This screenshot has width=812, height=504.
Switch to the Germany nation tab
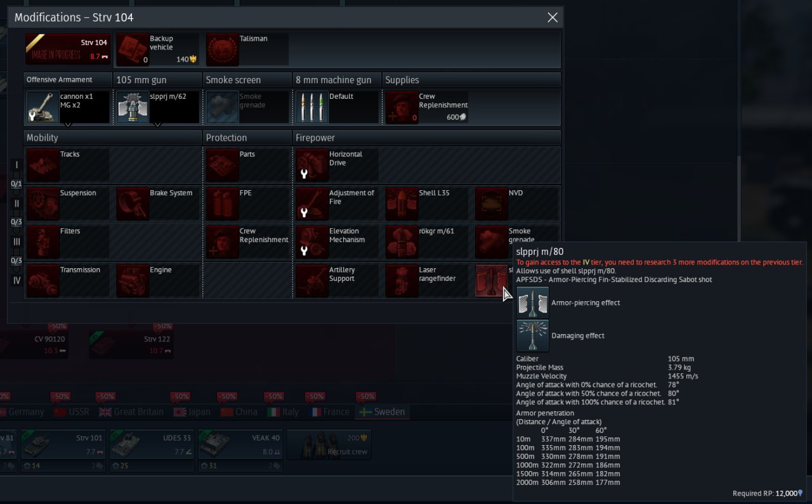(x=21, y=412)
